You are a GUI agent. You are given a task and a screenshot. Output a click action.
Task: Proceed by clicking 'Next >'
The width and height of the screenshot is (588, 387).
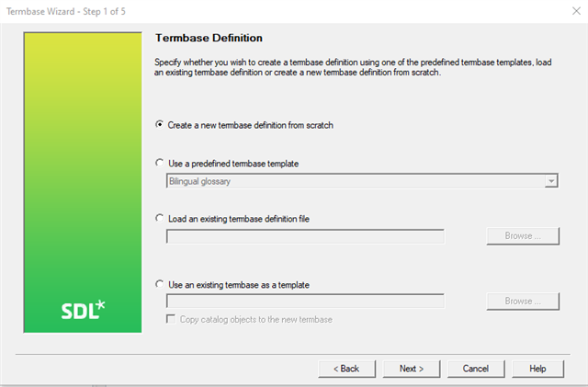click(x=411, y=369)
